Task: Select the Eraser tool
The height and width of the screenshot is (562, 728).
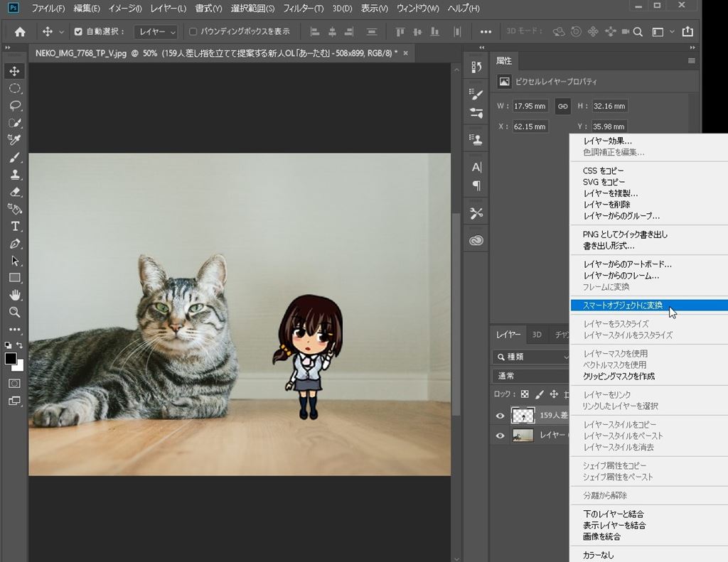Action: coord(15,192)
